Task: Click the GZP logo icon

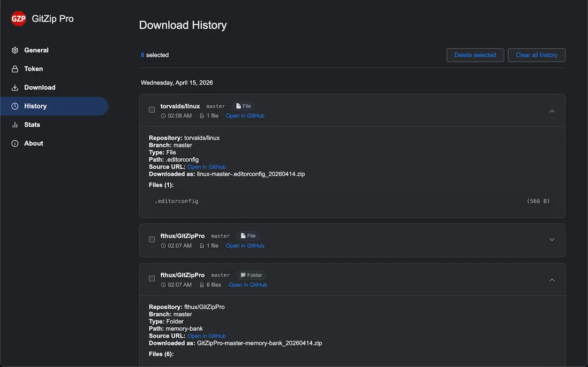Action: tap(18, 18)
